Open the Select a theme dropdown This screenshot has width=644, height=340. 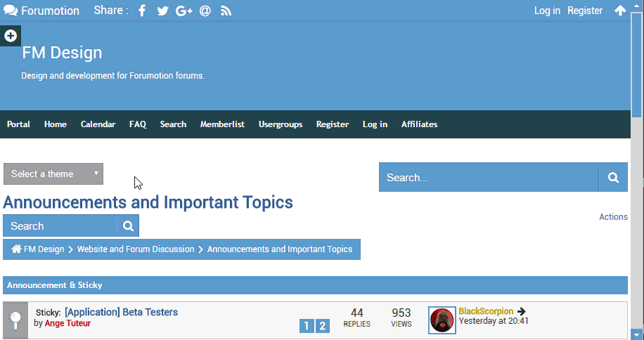click(x=53, y=174)
